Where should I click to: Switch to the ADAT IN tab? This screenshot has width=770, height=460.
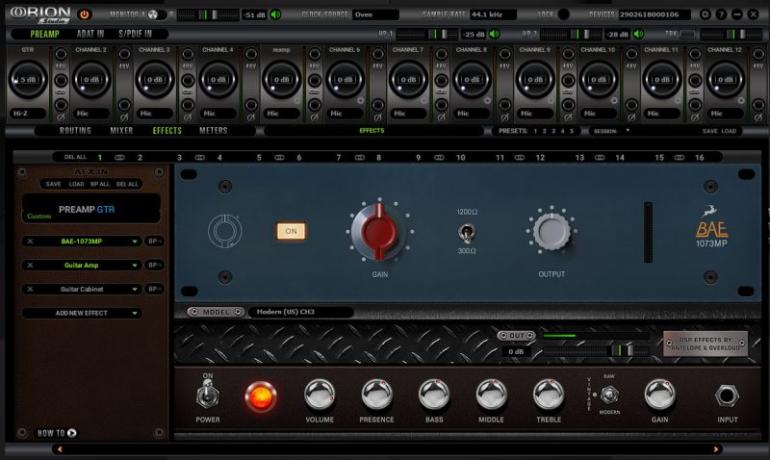pyautogui.click(x=90, y=34)
